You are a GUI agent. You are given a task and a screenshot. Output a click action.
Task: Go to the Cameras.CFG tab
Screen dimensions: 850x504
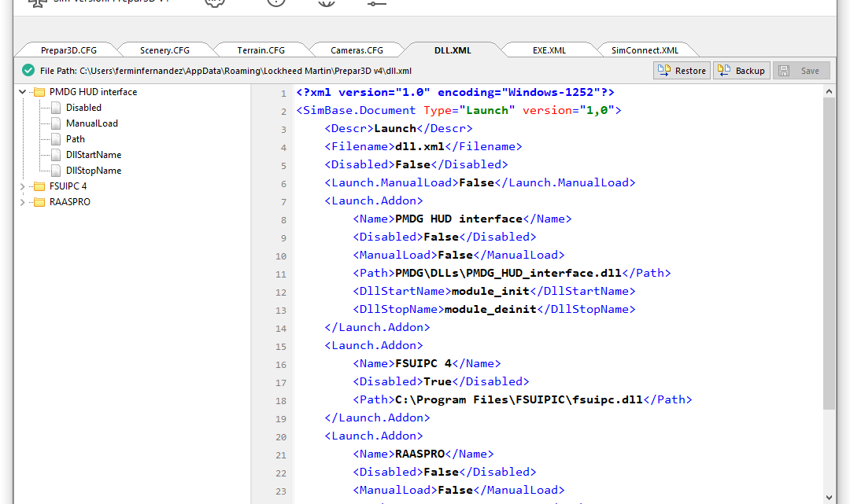pyautogui.click(x=357, y=50)
